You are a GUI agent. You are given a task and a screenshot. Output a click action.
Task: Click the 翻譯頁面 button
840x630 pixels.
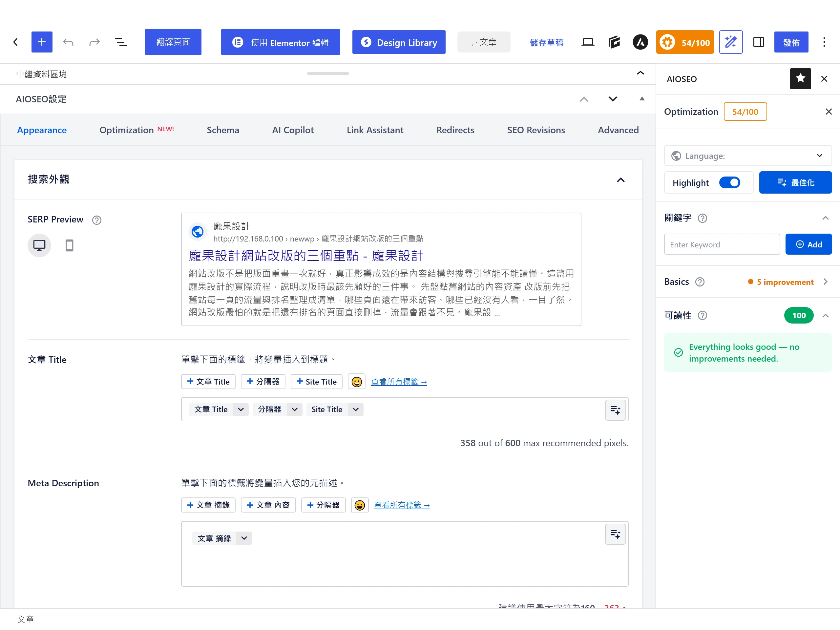[x=173, y=42]
